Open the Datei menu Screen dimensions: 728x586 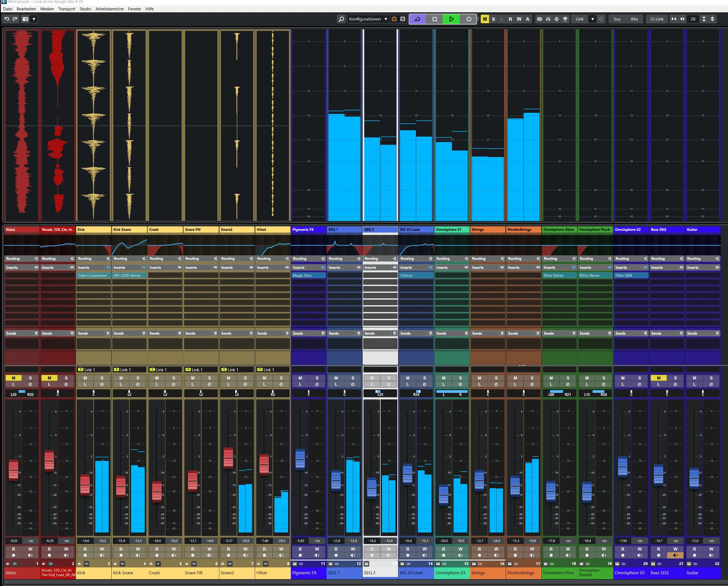pyautogui.click(x=7, y=9)
